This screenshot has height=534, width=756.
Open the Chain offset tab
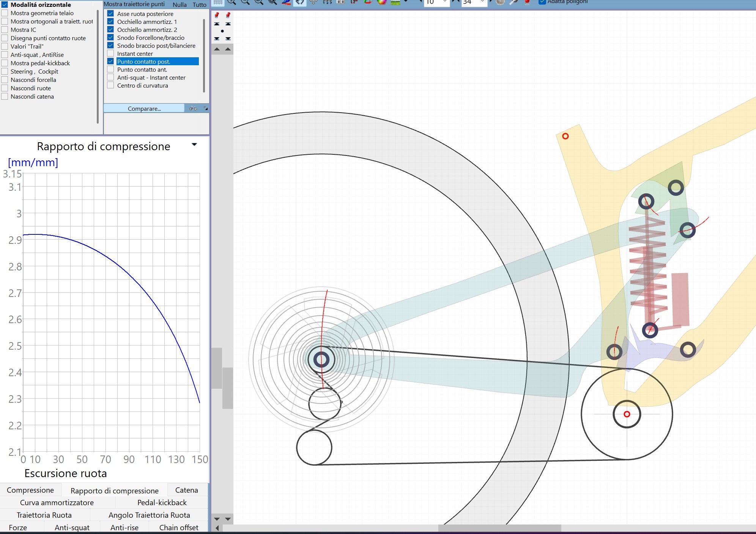click(x=179, y=528)
